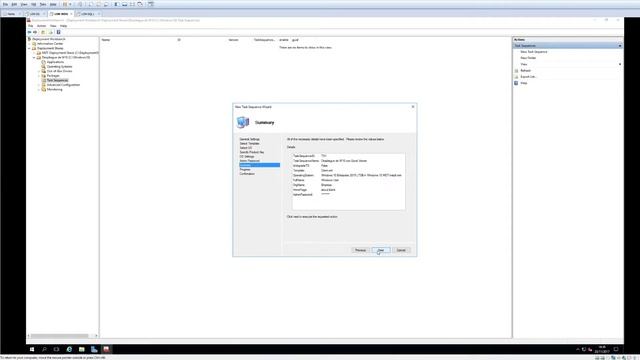Click the Help icon in Workbench toolbar

tap(58, 32)
